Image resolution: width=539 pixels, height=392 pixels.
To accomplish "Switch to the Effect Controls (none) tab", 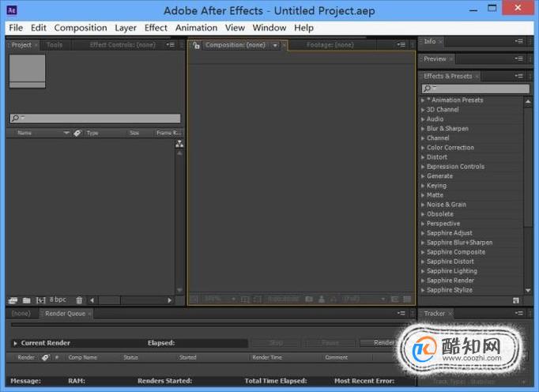I will 122,45.
